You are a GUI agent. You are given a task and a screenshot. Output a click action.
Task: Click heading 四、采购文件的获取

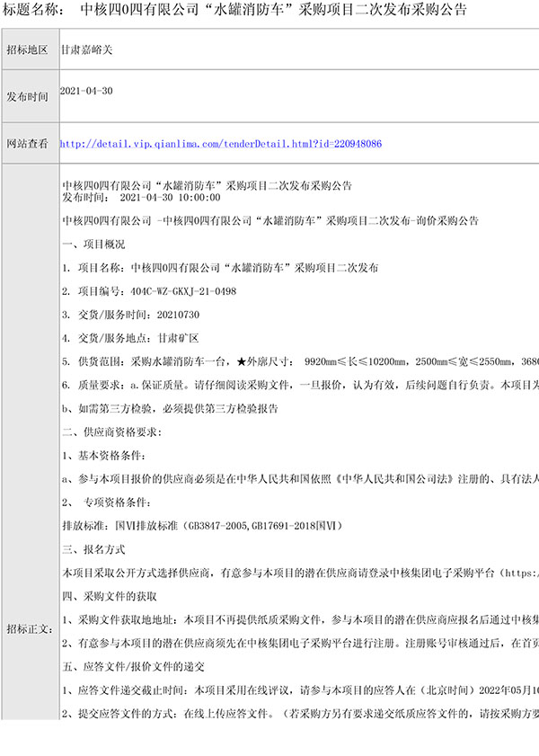[110, 596]
